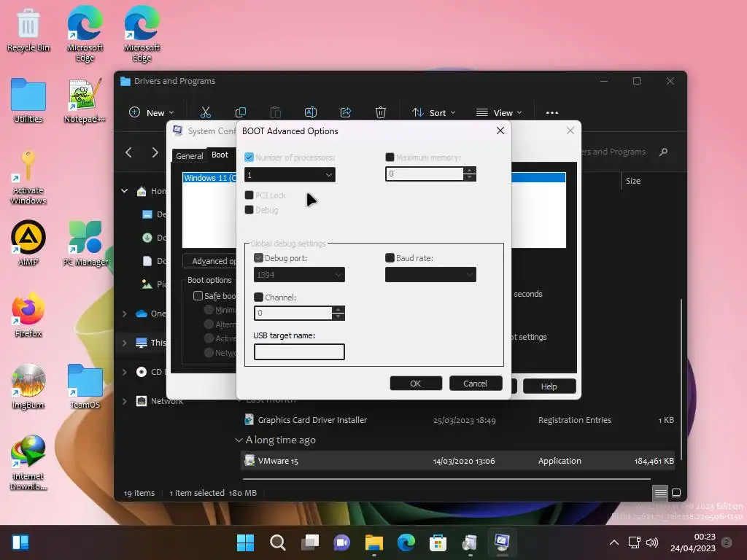Click the Rename icon in Explorer toolbar
The image size is (747, 560).
[x=311, y=112]
